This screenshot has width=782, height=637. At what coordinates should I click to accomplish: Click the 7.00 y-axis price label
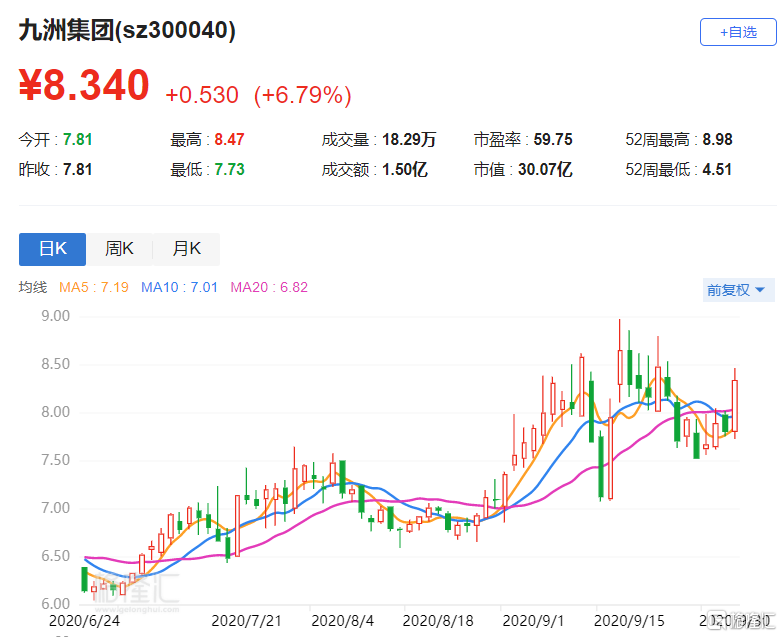point(55,508)
